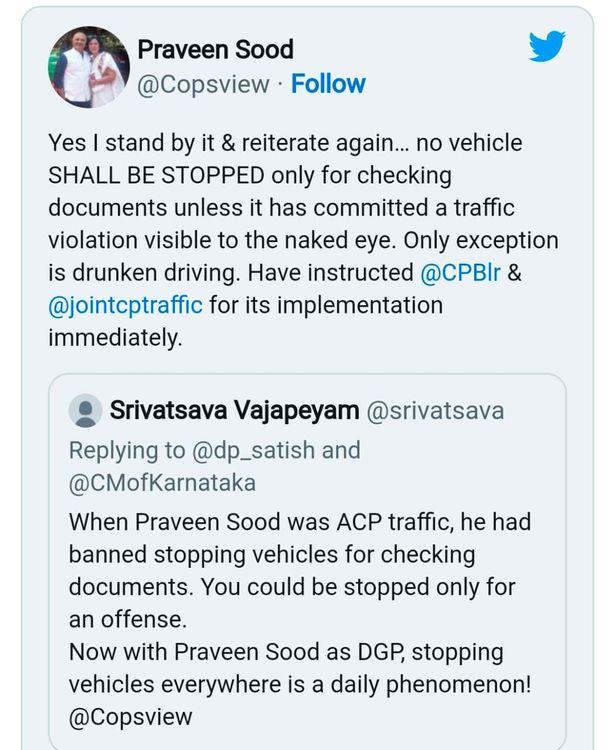Open the Praveen Sood display name
Viewport: 615px width, 750px height.
[215, 49]
